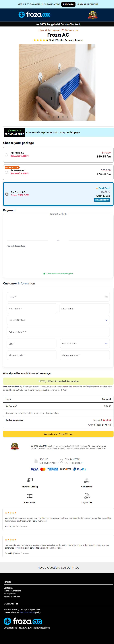
Task: Focus the Zip/Postcode field
Action: point(32,355)
